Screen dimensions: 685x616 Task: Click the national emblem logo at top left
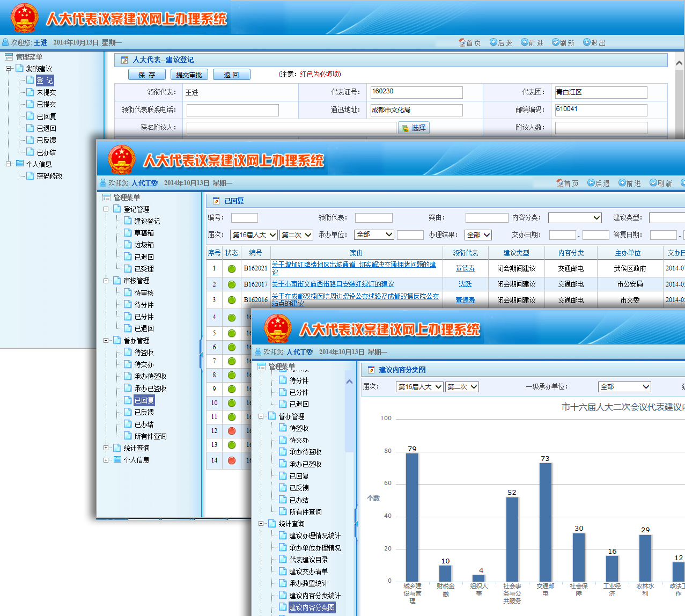tap(24, 18)
